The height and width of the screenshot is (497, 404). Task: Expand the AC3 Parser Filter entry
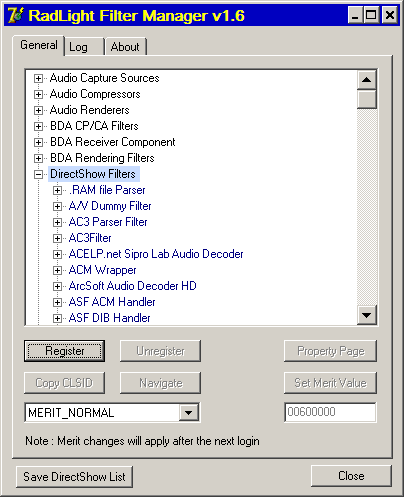coord(57,222)
